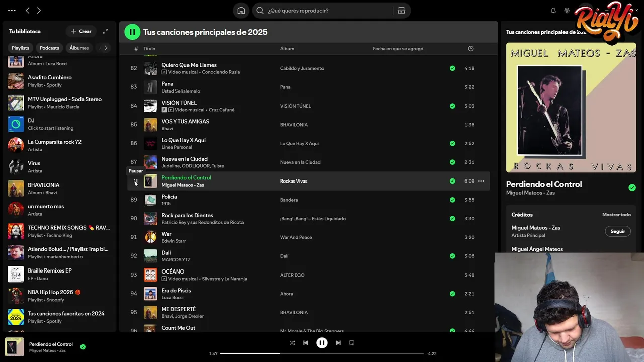This screenshot has width=644, height=362.
Task: Skip to next track
Action: (338, 343)
